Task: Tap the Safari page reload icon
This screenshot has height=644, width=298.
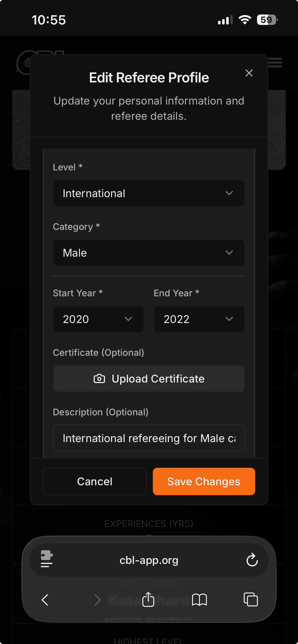Action: tap(252, 560)
